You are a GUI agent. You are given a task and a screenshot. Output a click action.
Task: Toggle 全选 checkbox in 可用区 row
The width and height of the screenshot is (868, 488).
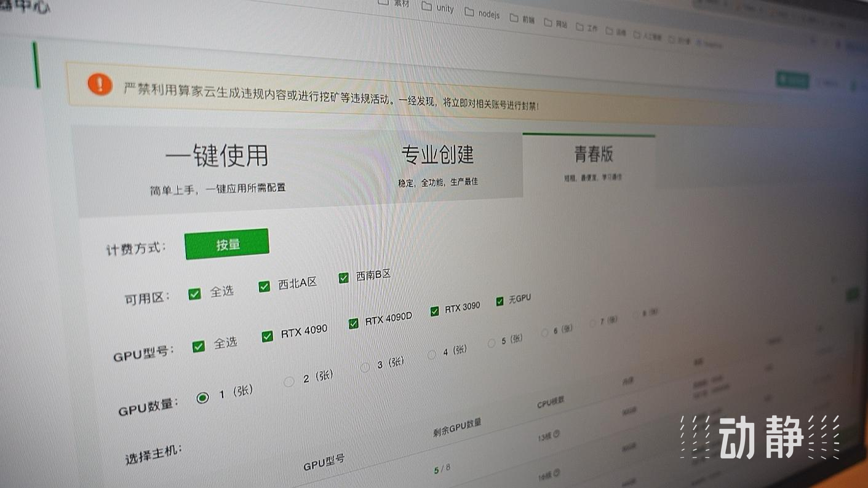195,294
